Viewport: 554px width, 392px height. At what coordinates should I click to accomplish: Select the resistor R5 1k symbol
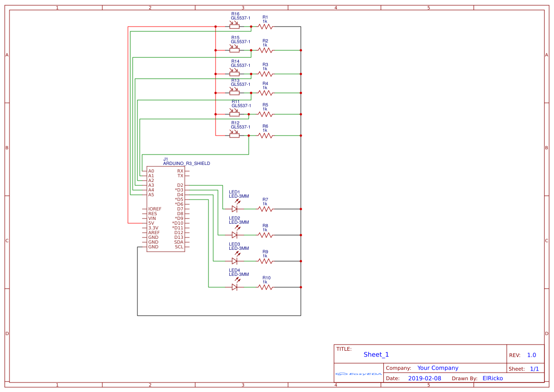[x=265, y=114]
